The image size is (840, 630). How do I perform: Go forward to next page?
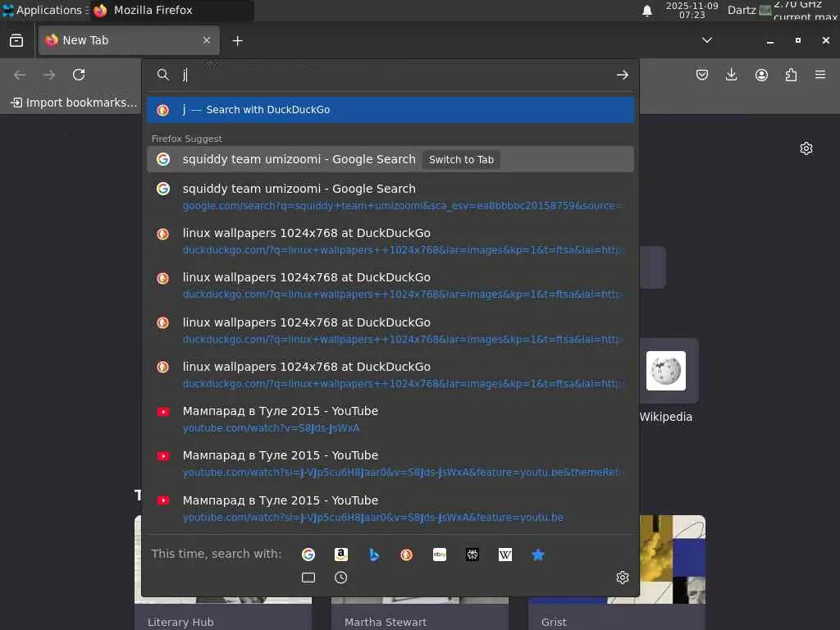coord(49,75)
